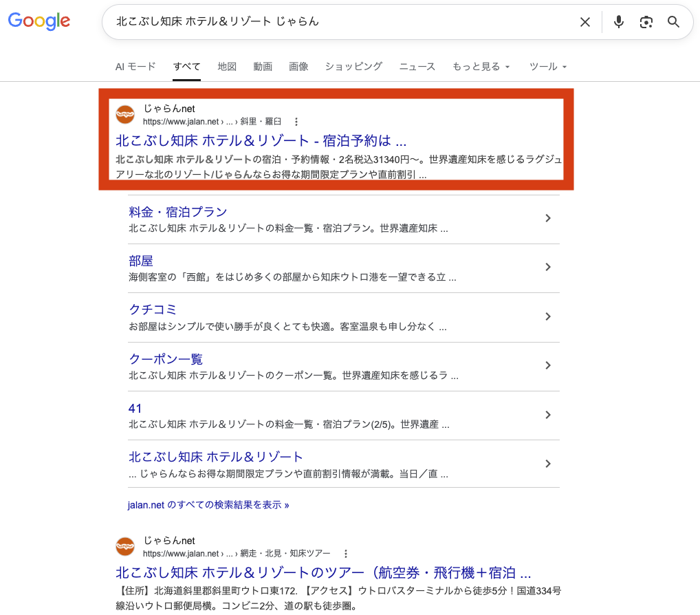
Task: Click URL https://www.jalan.net › 斜里・羅臼
Action: (x=212, y=122)
